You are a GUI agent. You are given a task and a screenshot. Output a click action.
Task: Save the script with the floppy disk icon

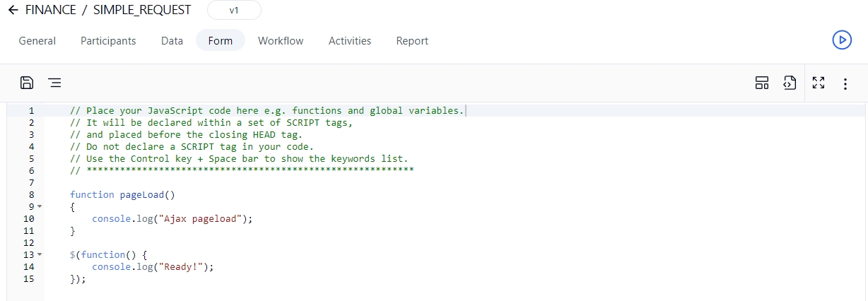pos(27,83)
